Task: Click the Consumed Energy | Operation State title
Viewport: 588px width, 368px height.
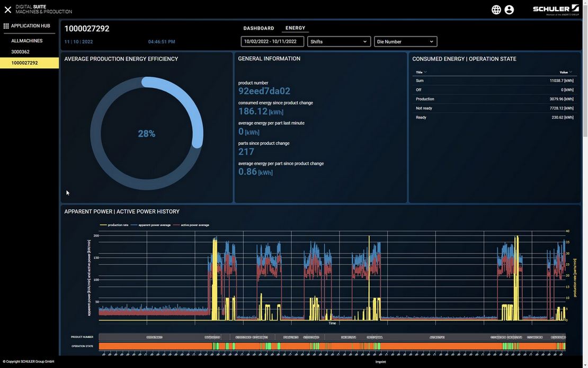Action: [x=464, y=59]
